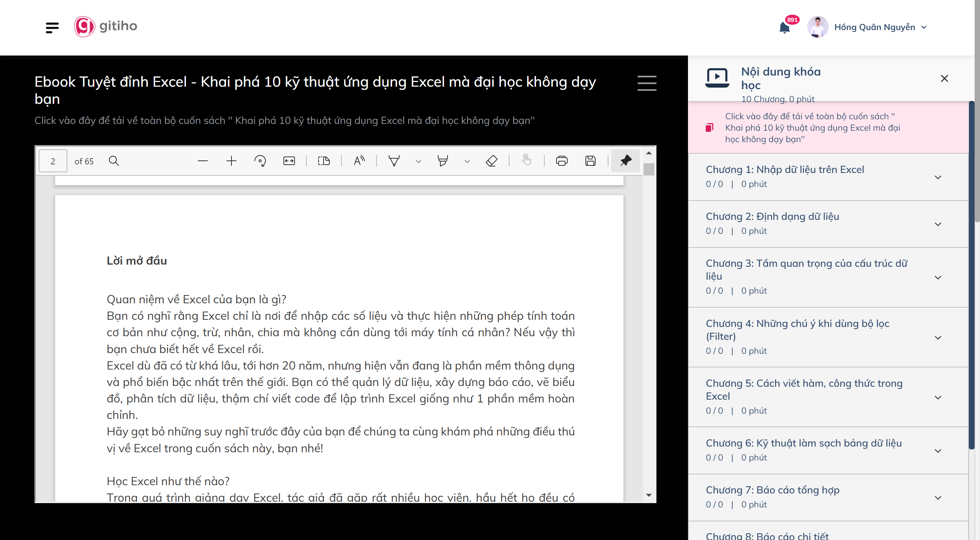Click the PDF vertical scrollbar thumb
This screenshot has width=980, height=540.
(649, 169)
